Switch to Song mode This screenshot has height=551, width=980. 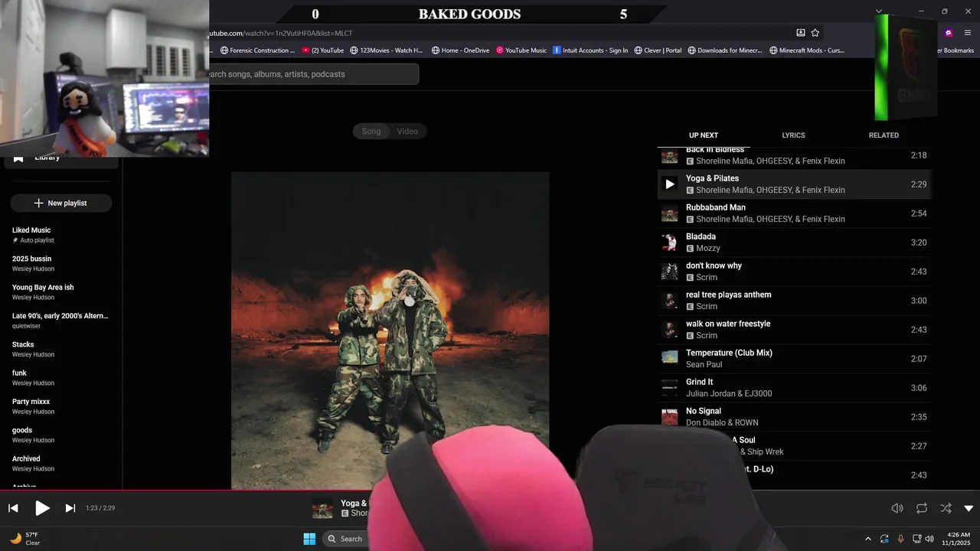click(x=371, y=132)
